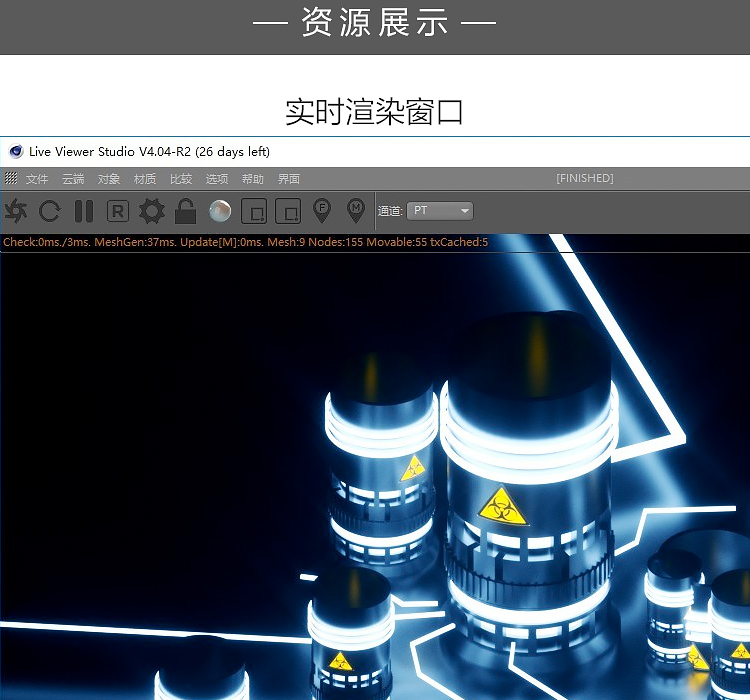This screenshot has height=700, width=750.
Task: Open the 材质 menu
Action: (145, 179)
